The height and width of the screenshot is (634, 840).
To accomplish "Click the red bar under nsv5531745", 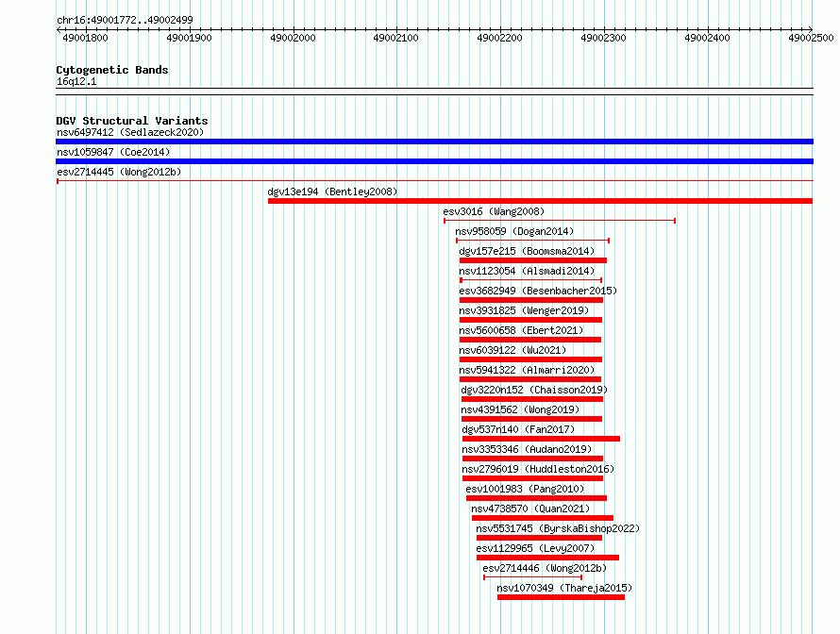I will click(539, 538).
